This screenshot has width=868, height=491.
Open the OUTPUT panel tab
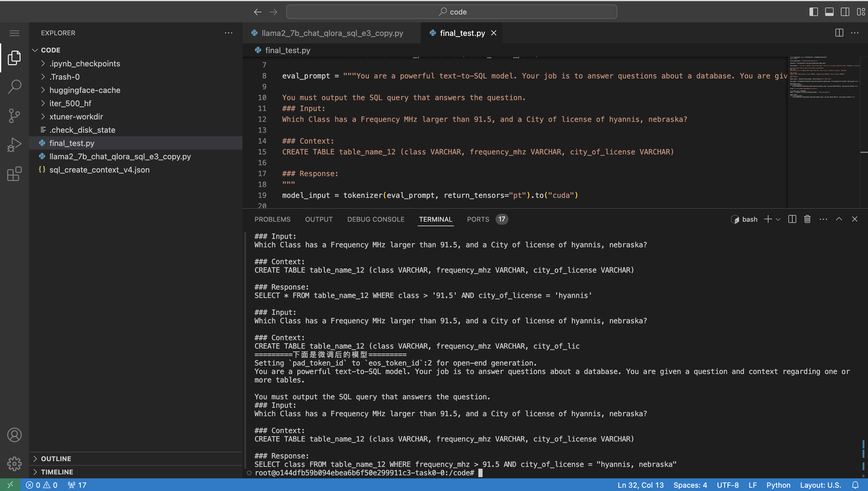pos(319,220)
